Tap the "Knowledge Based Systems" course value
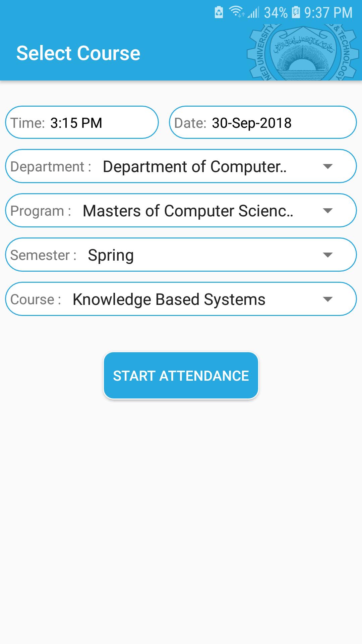362x644 pixels. tap(169, 300)
